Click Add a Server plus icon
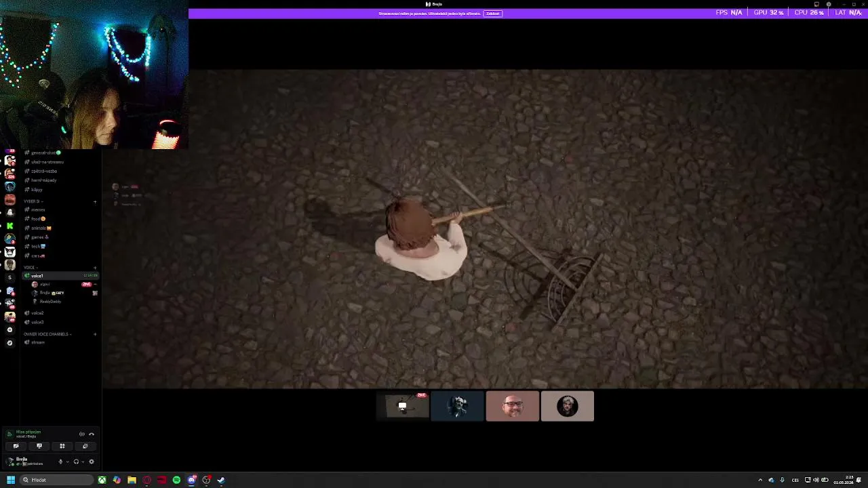 point(9,329)
